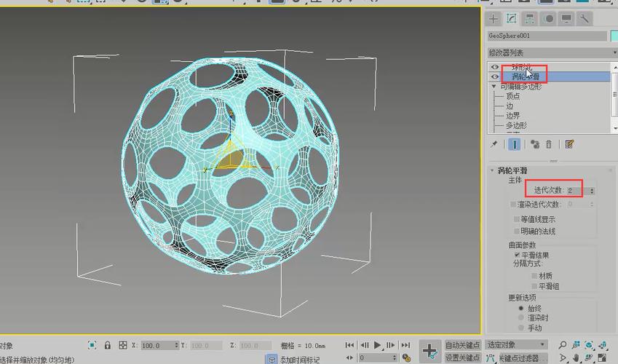Open Configure Modifier Sets icon
This screenshot has width=618, height=364.
click(569, 144)
